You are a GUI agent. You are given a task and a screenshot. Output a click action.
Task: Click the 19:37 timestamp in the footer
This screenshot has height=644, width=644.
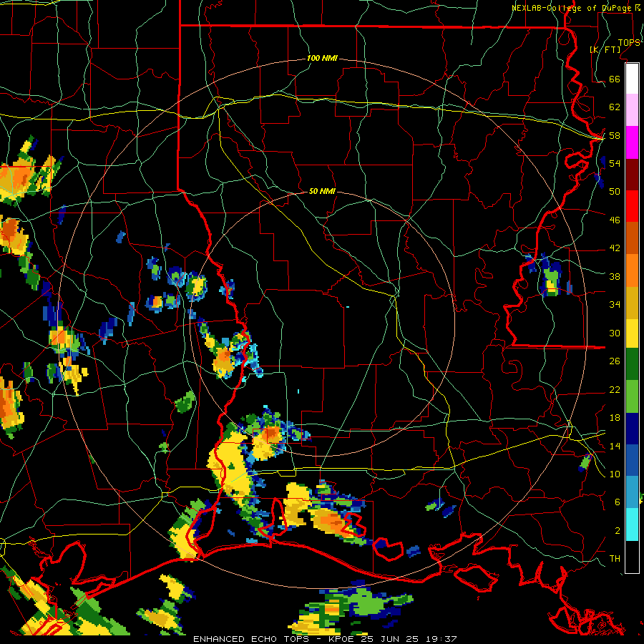point(441,639)
